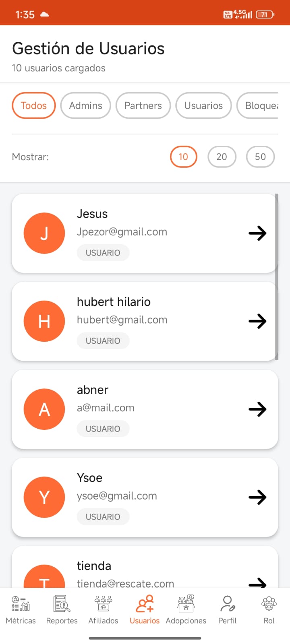
Task: Open hubert hilario details arrow
Action: coord(257,321)
